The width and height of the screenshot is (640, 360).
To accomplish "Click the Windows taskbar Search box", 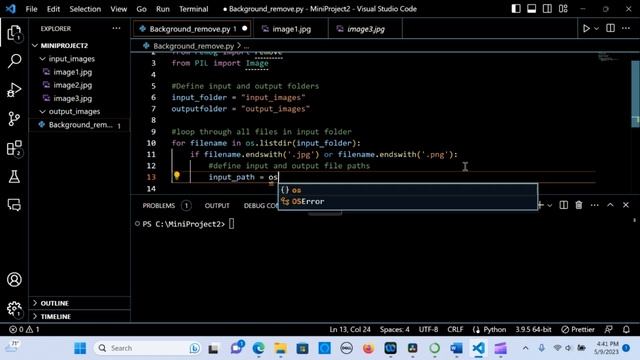I will 148,348.
